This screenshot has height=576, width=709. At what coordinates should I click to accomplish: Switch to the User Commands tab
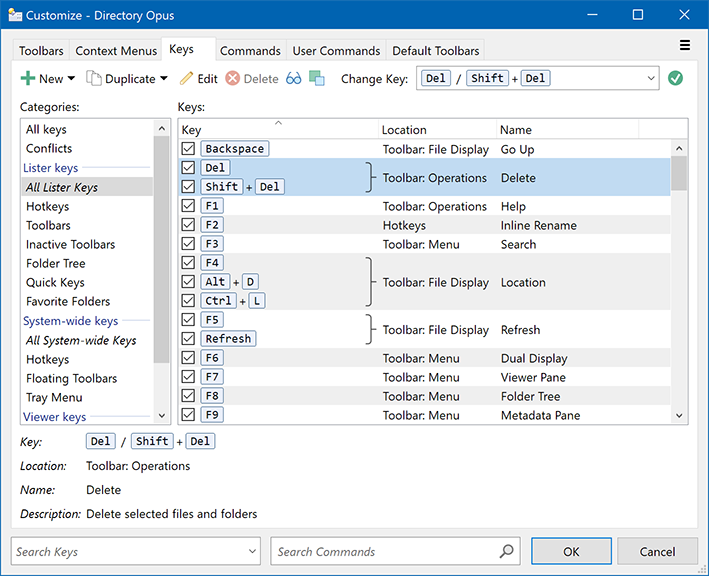pyautogui.click(x=336, y=51)
